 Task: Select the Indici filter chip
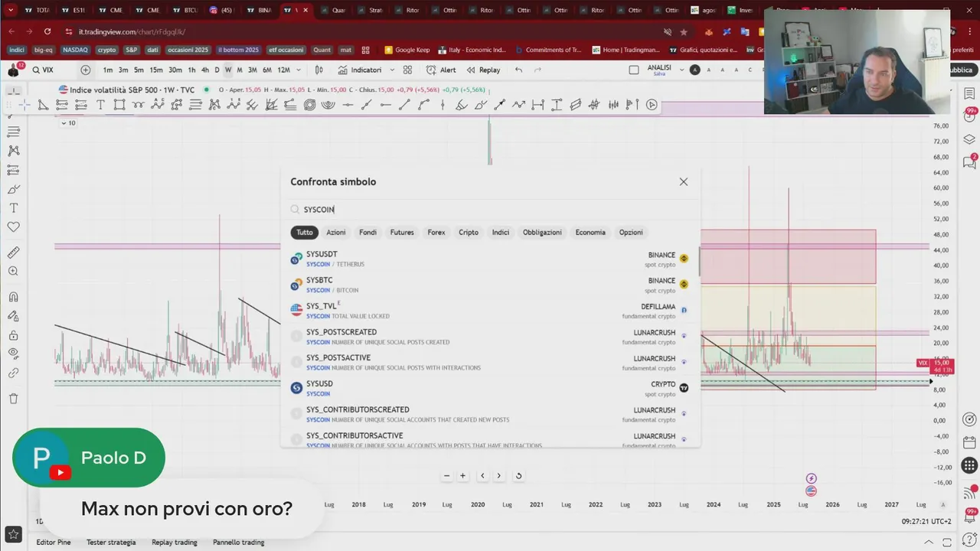(501, 233)
